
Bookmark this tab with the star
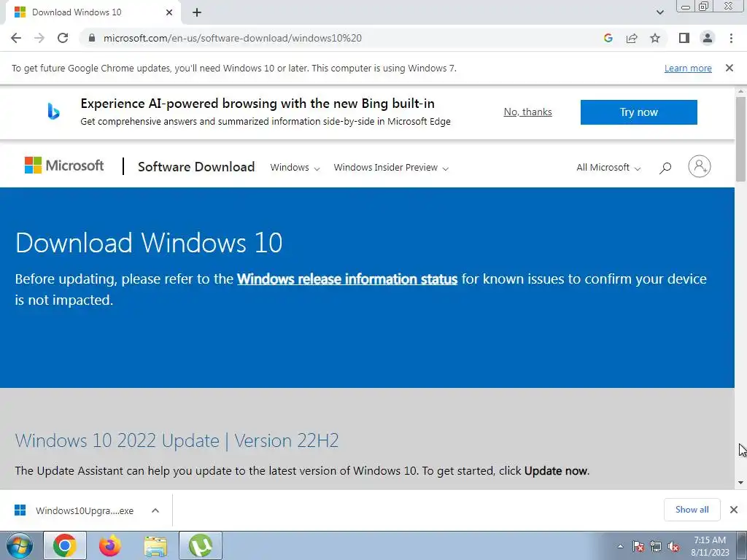655,38
